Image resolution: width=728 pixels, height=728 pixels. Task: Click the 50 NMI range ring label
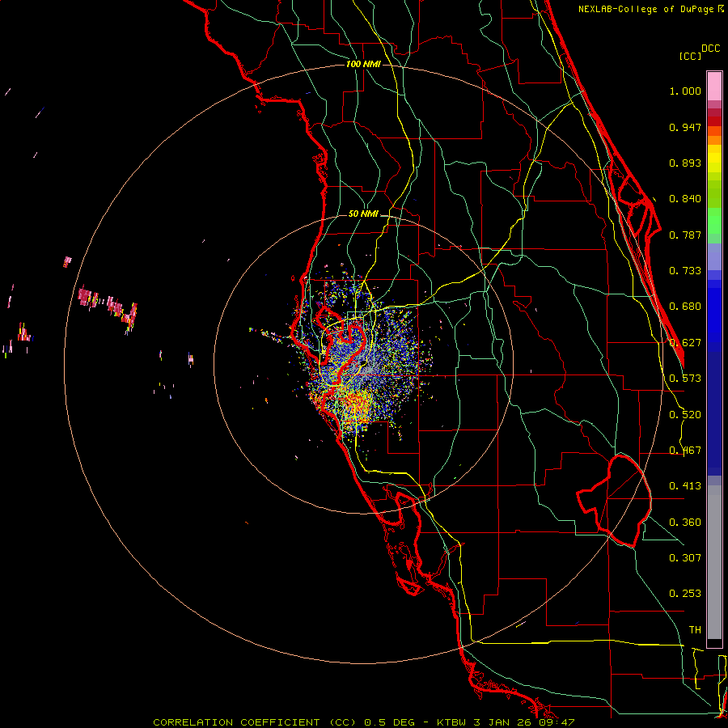point(363,214)
